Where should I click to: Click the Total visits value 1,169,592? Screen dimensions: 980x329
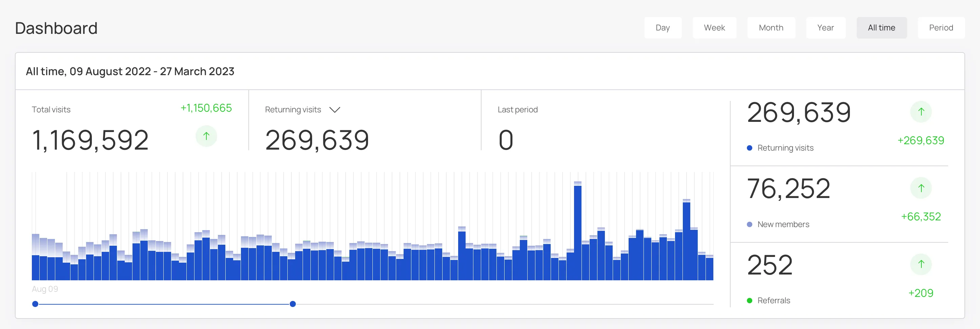(x=90, y=140)
